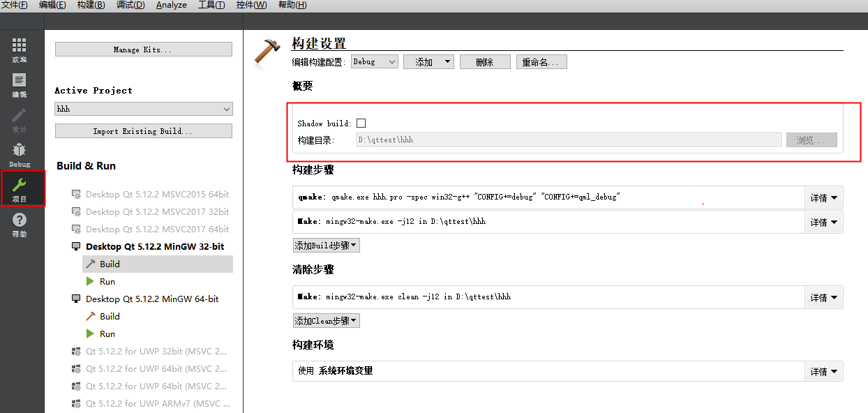The height and width of the screenshot is (413, 868).
Task: Expand 详情 for the build environment
Action: (824, 372)
